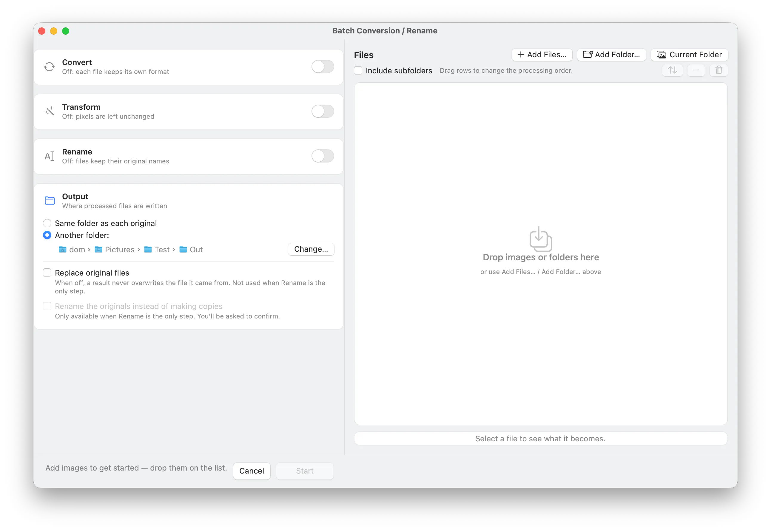Check Include subfolders
Screen dimensions: 771x532
[x=358, y=70]
